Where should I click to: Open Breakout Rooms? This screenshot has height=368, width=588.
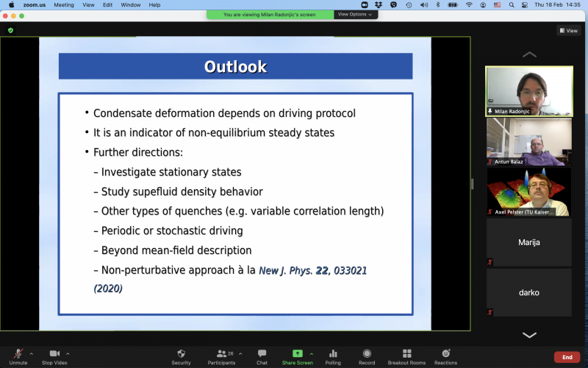[406, 354]
